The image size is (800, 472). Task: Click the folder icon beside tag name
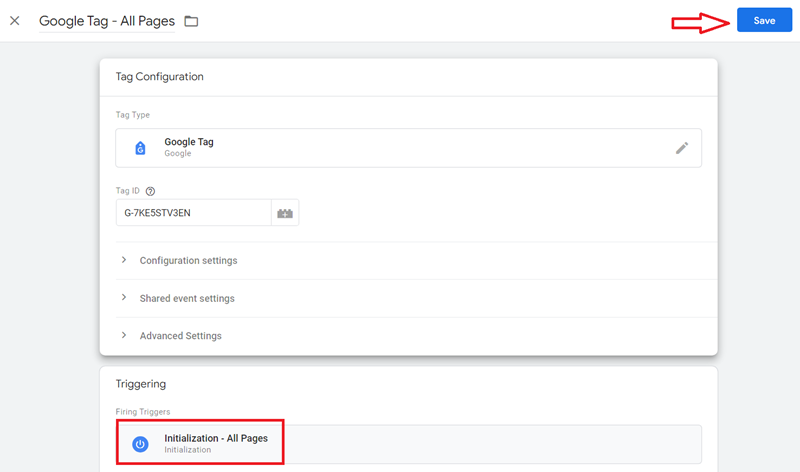point(191,21)
